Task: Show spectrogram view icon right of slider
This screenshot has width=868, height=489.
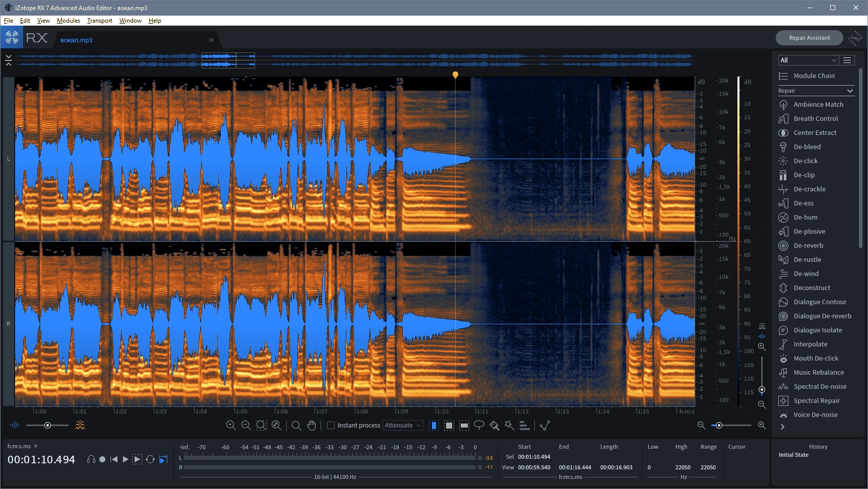Action: [80, 426]
